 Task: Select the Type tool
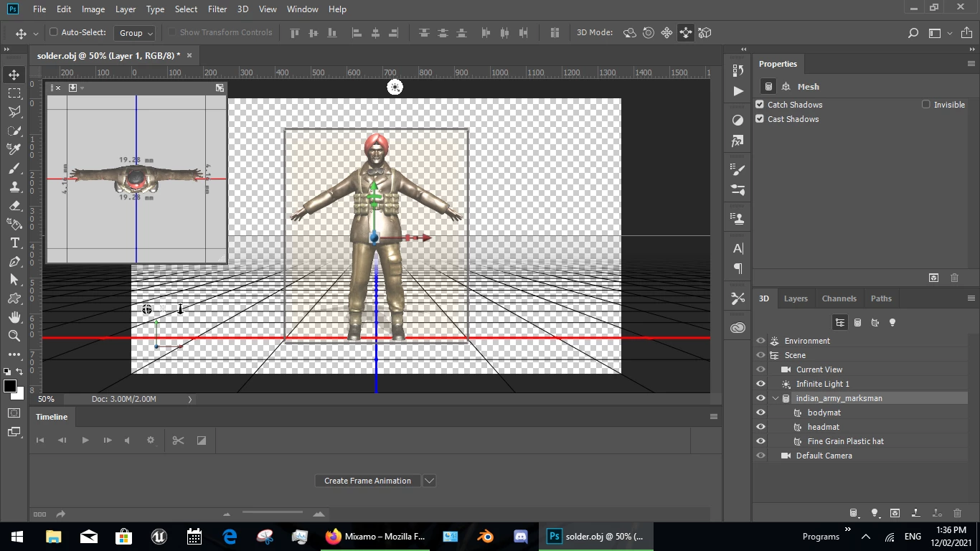[x=14, y=243]
